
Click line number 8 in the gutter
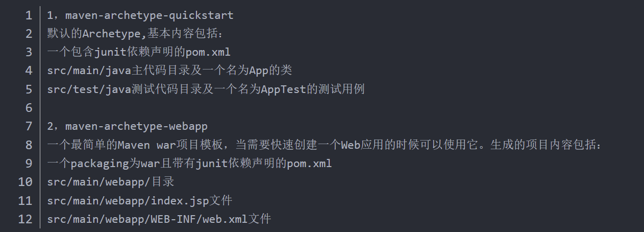[28, 145]
